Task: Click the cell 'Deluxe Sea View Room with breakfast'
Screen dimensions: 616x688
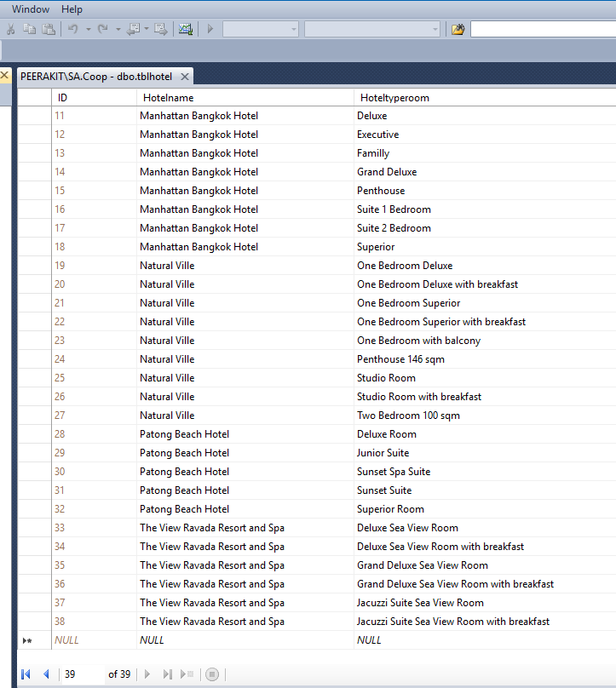Action: coord(485,547)
